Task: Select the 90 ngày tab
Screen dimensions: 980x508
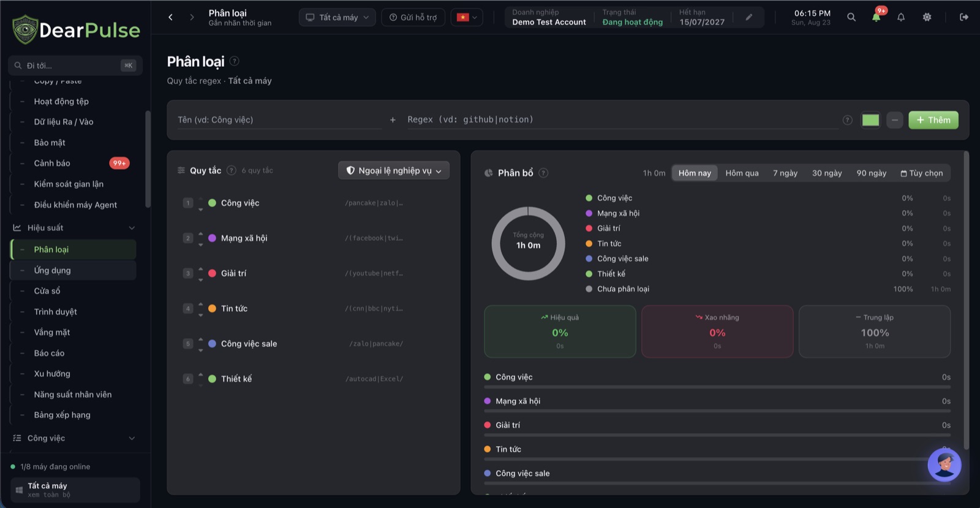Action: tap(871, 173)
